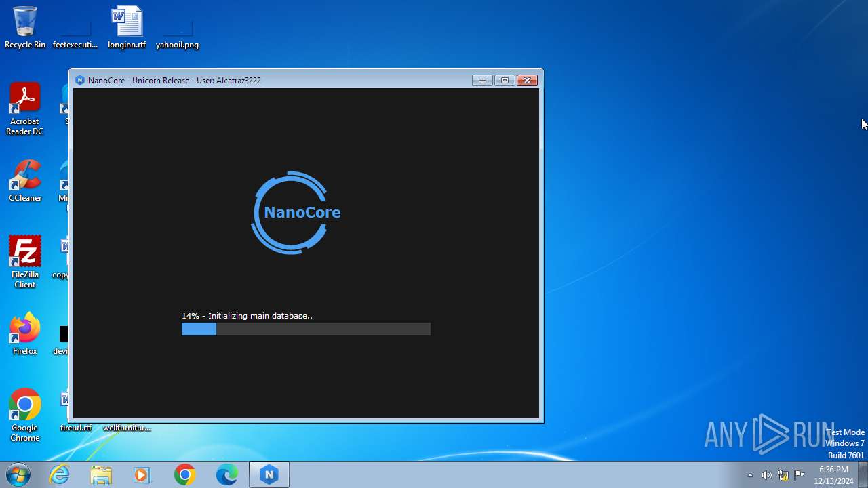Viewport: 868px width, 488px height.
Task: Click the NanoCore title bar app icon
Action: pos(80,80)
